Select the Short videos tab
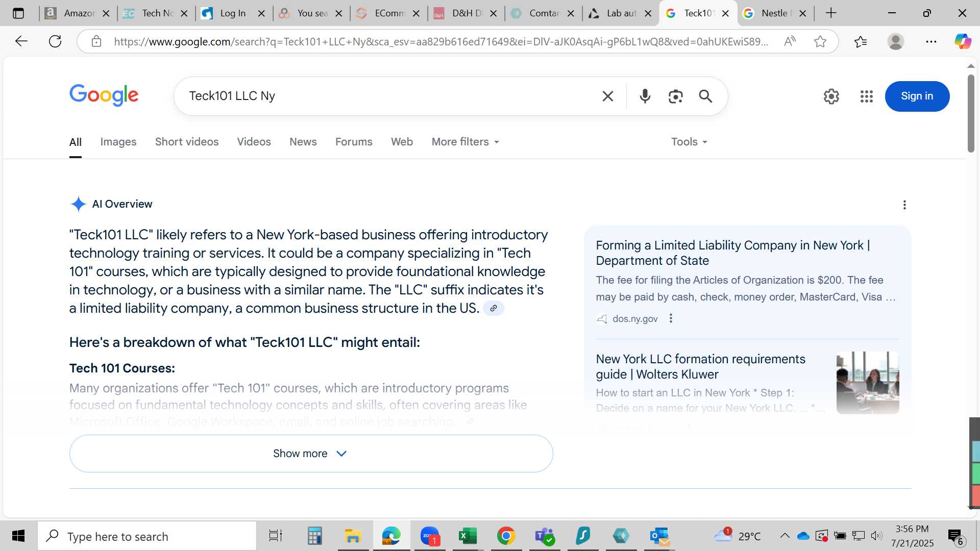 187,142
